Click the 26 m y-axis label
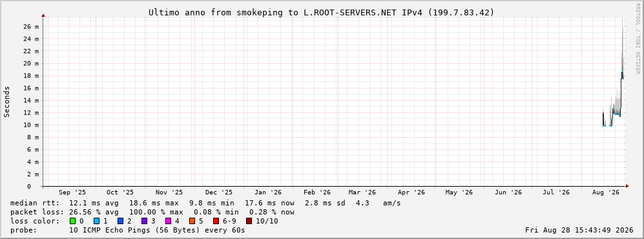 point(31,26)
